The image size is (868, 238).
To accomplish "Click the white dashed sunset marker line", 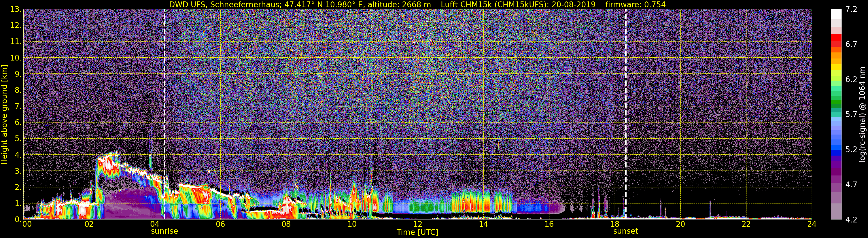I will 626,114.
